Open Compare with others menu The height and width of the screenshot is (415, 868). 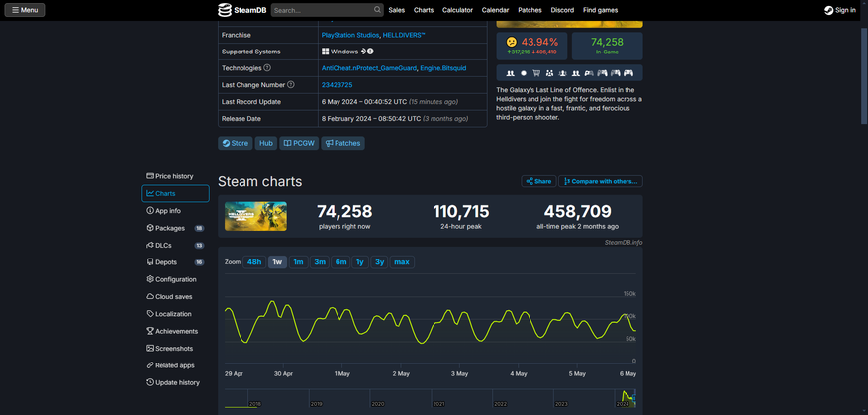click(601, 181)
